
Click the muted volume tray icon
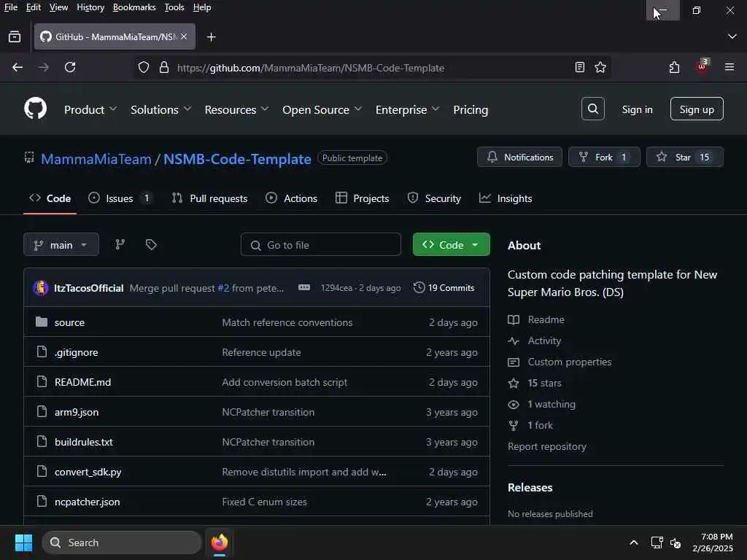point(676,542)
